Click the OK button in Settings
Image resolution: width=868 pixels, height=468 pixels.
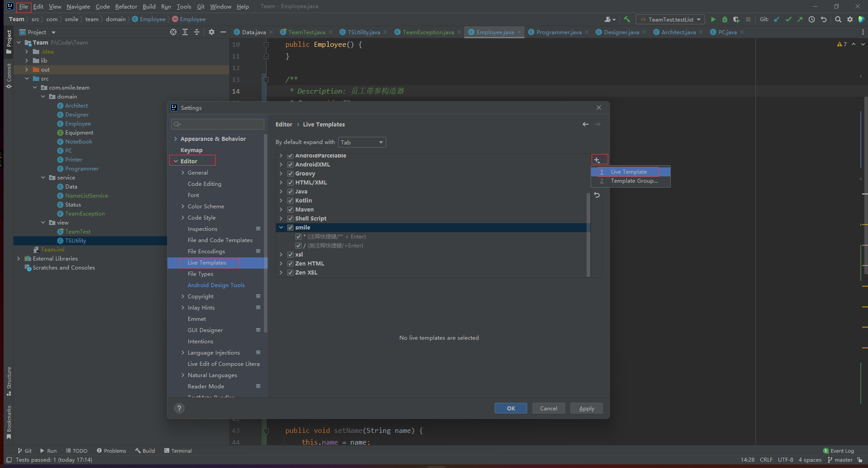tap(511, 408)
